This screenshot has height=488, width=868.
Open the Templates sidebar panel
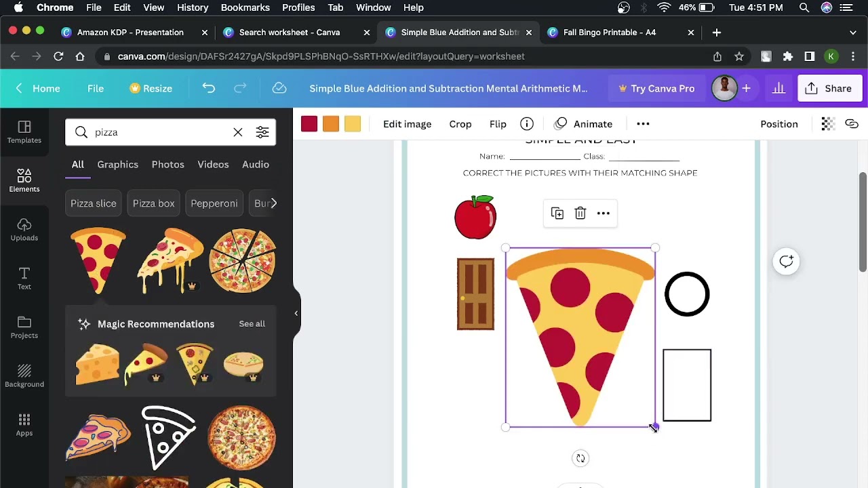click(24, 132)
